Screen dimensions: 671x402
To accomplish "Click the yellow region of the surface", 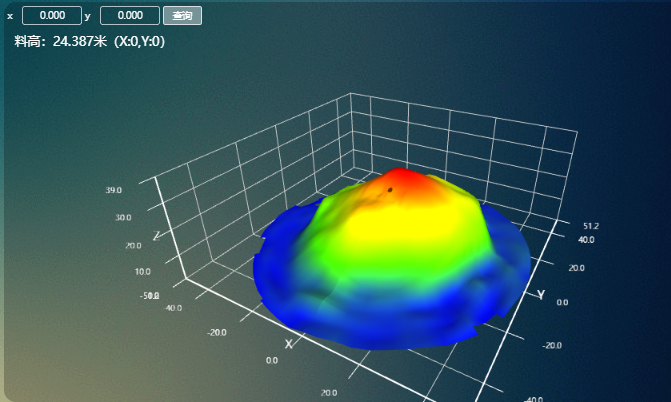I will (400, 235).
